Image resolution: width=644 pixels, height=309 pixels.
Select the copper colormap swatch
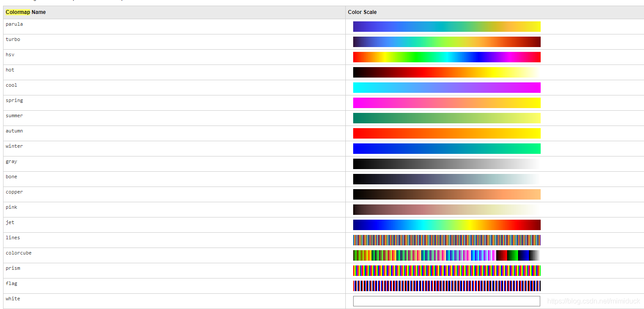[x=446, y=194]
